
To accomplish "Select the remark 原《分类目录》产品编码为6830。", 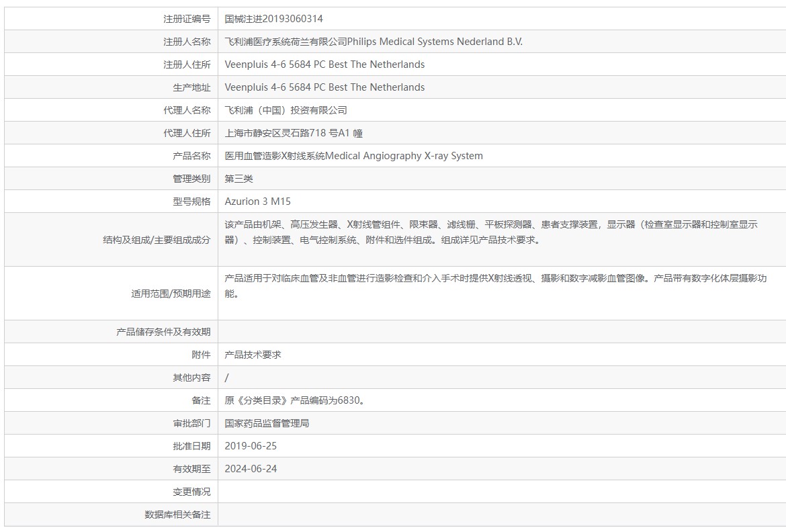I will 295,400.
